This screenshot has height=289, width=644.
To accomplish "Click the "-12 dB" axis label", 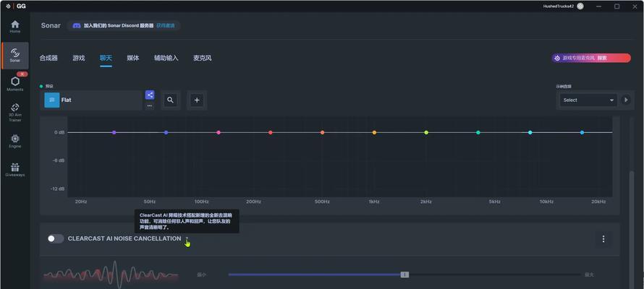I will [57, 189].
